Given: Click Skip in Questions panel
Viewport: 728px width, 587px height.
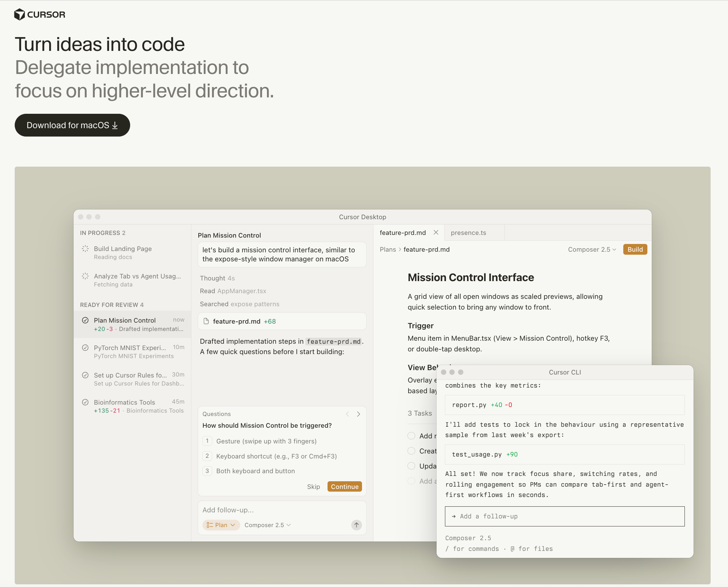Looking at the screenshot, I should (x=313, y=487).
